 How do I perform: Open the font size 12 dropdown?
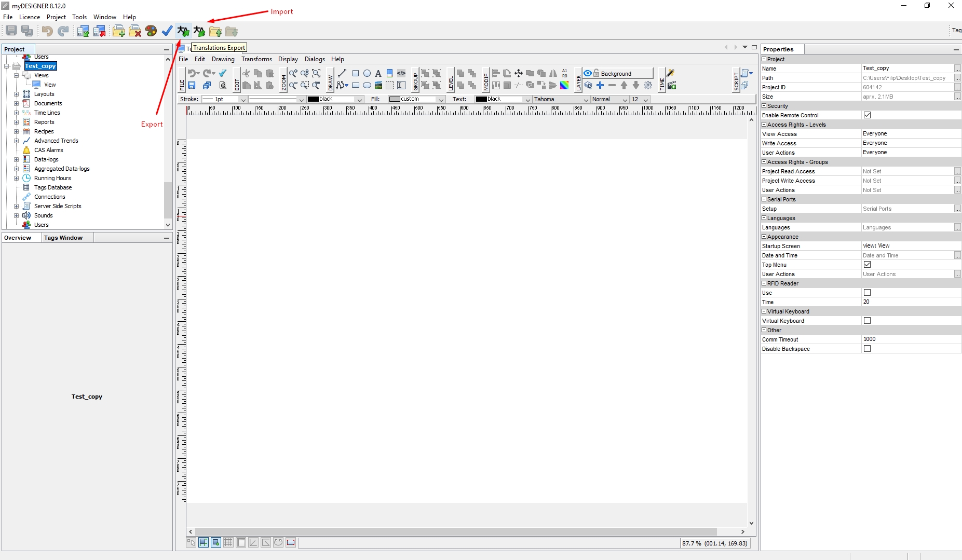click(x=640, y=99)
